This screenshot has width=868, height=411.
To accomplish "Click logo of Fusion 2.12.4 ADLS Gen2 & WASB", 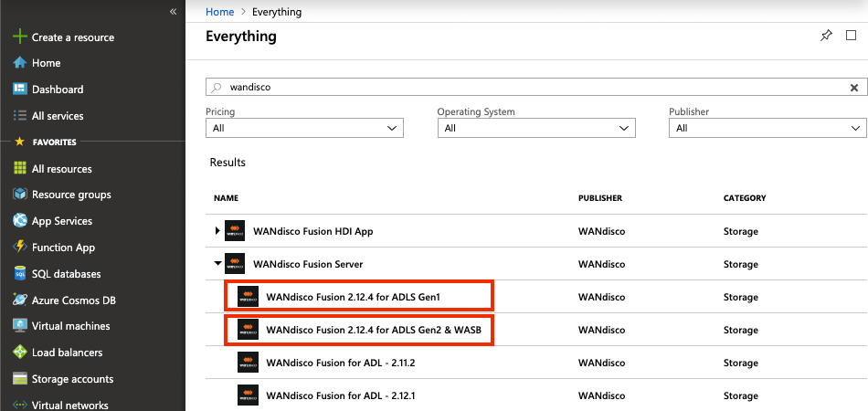I will [248, 330].
